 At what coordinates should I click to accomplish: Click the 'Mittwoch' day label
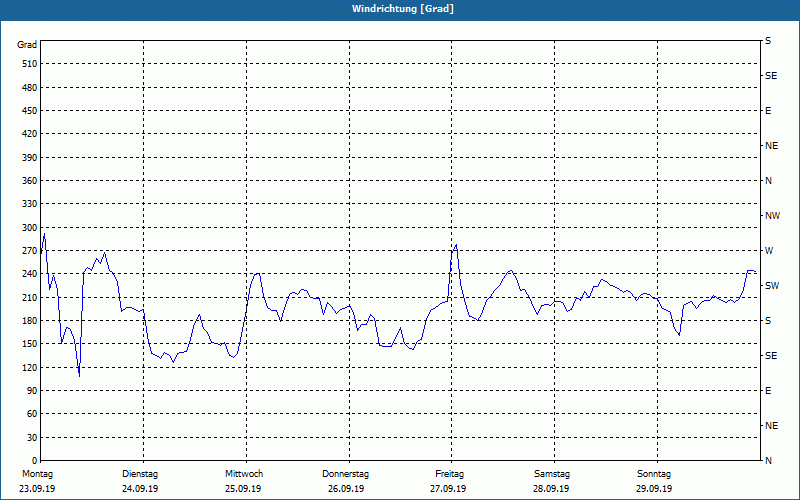pyautogui.click(x=244, y=474)
